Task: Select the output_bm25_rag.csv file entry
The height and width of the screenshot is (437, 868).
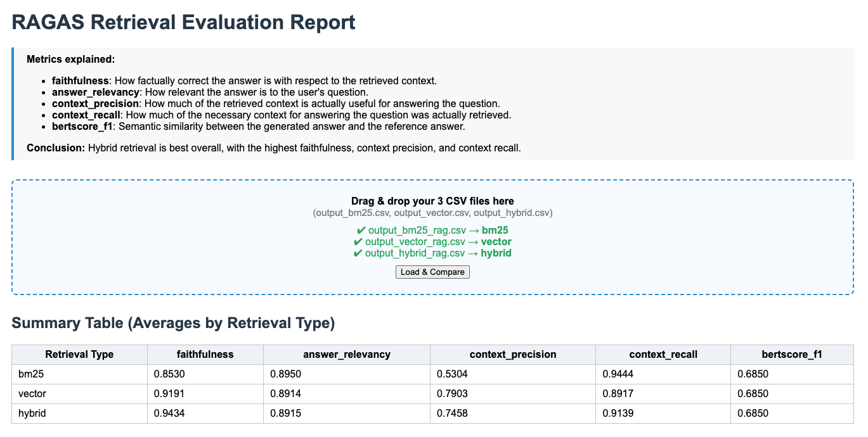Action: (432, 231)
